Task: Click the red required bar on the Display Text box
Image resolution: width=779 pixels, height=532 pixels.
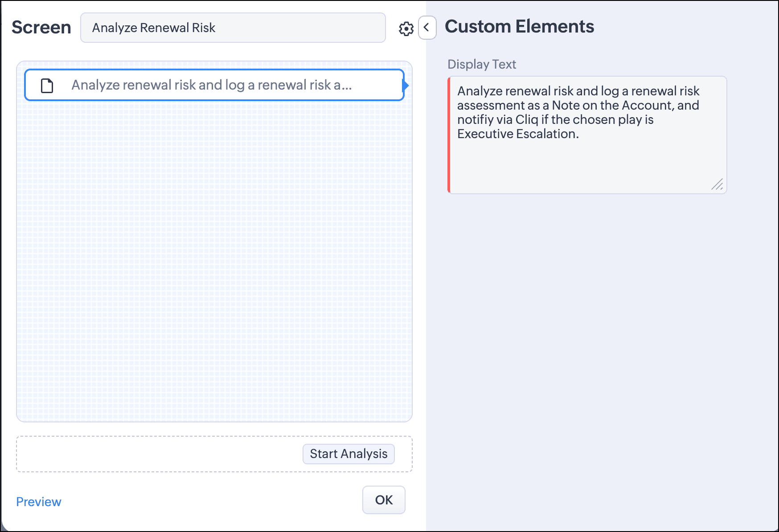Action: (449, 135)
